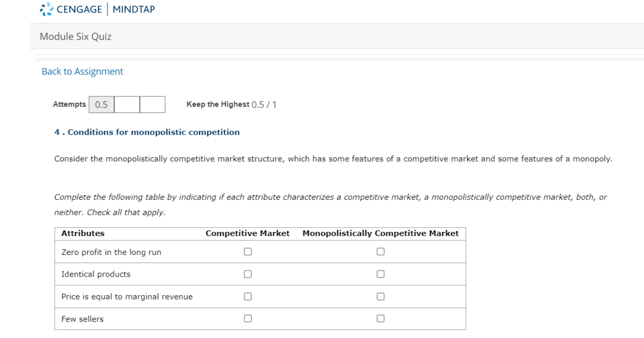This screenshot has width=644, height=338.
Task: Check Competitive Market for Price equals marginal revenue
Action: (x=248, y=296)
